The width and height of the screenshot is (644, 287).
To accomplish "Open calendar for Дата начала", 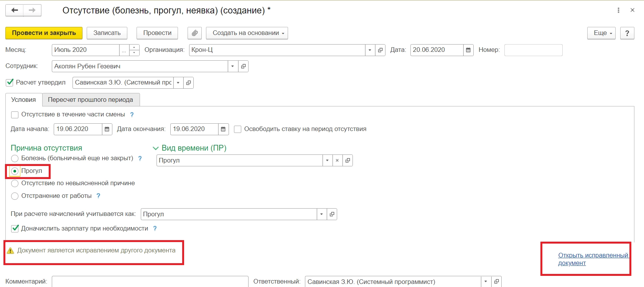I will [x=107, y=129].
